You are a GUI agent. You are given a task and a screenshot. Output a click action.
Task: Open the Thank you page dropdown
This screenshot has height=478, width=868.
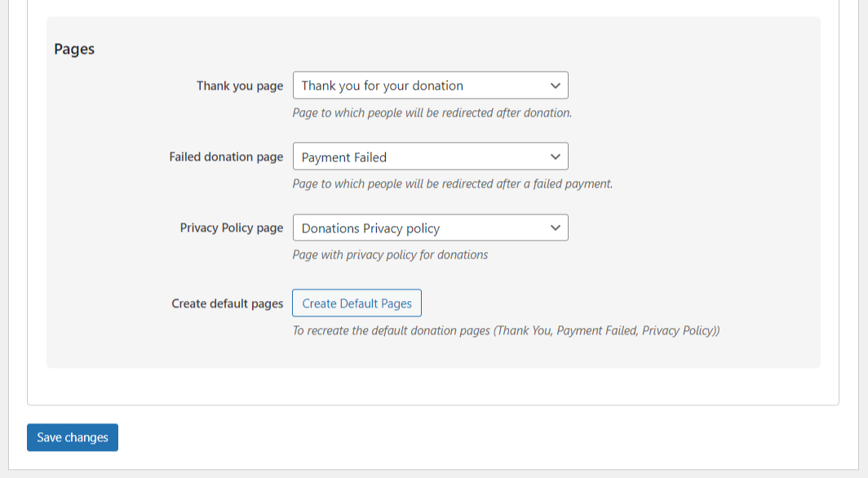point(430,86)
